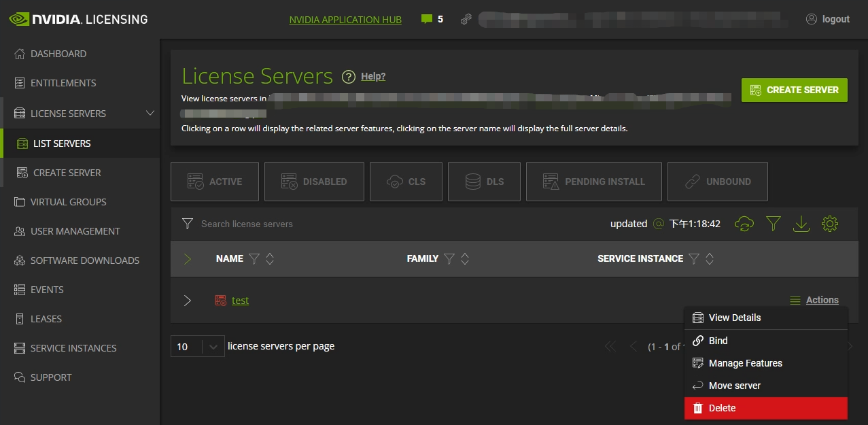Open Leases from the sidebar
The width and height of the screenshot is (868, 425).
click(x=46, y=319)
